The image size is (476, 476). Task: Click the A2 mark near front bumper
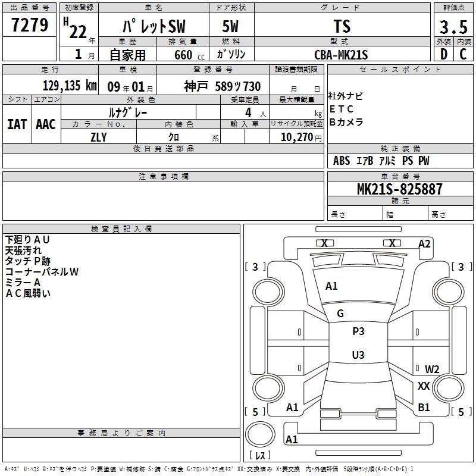tap(424, 243)
